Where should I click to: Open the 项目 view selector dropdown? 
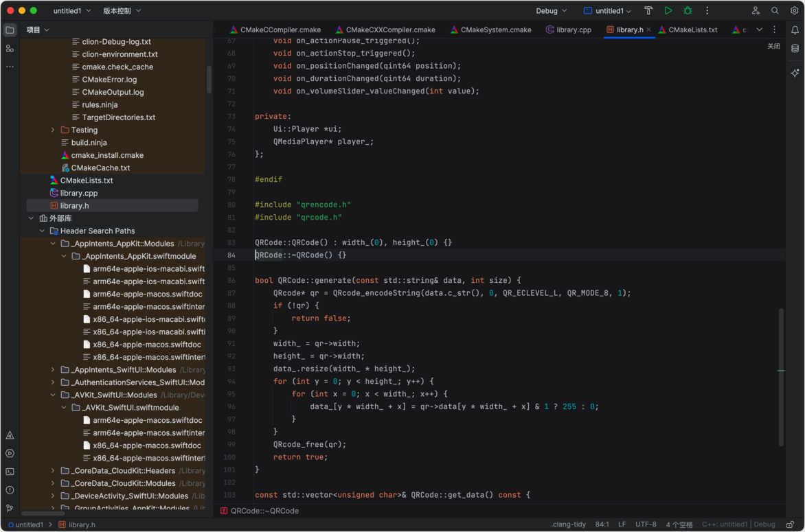click(x=38, y=30)
